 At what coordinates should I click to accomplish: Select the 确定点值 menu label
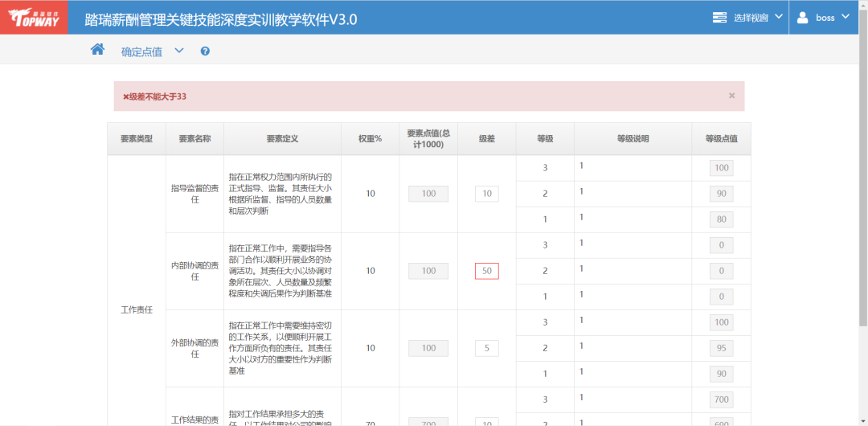(x=141, y=51)
